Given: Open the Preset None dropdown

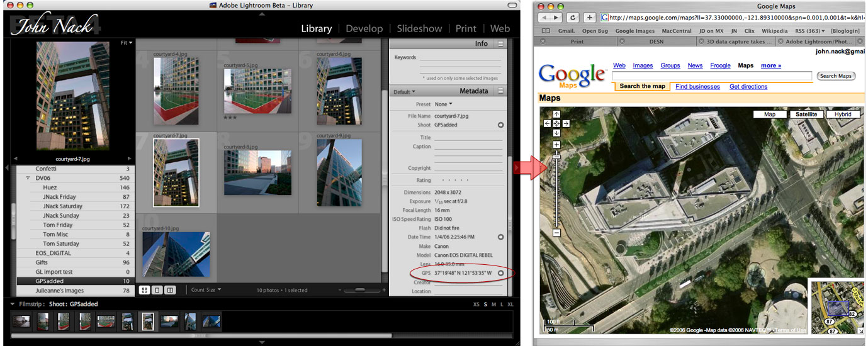Looking at the screenshot, I should [442, 104].
